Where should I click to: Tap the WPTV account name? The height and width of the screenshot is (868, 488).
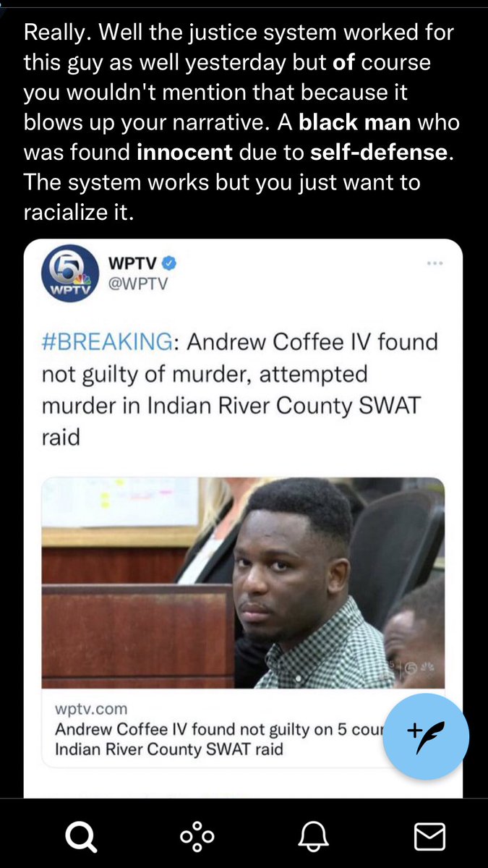[135, 261]
